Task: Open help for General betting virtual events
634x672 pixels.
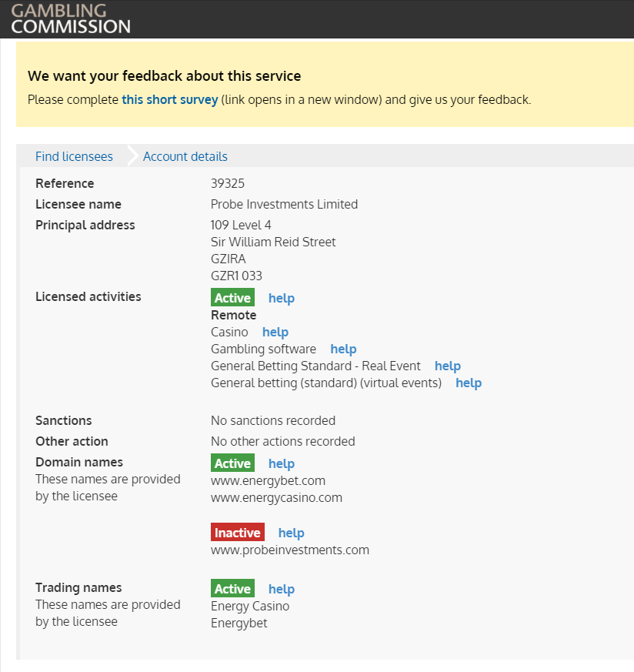Action: pyautogui.click(x=469, y=383)
